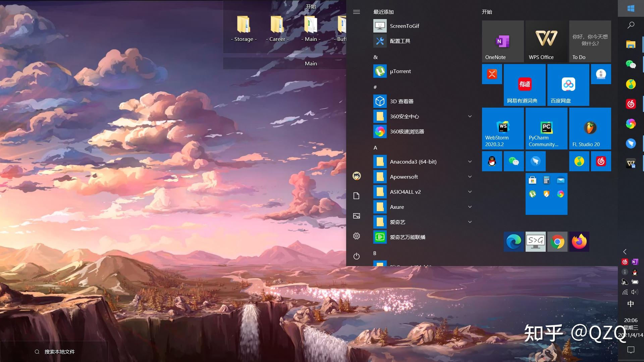Expand the 360安全中心 folder chevron
The image size is (644, 362).
click(x=470, y=116)
